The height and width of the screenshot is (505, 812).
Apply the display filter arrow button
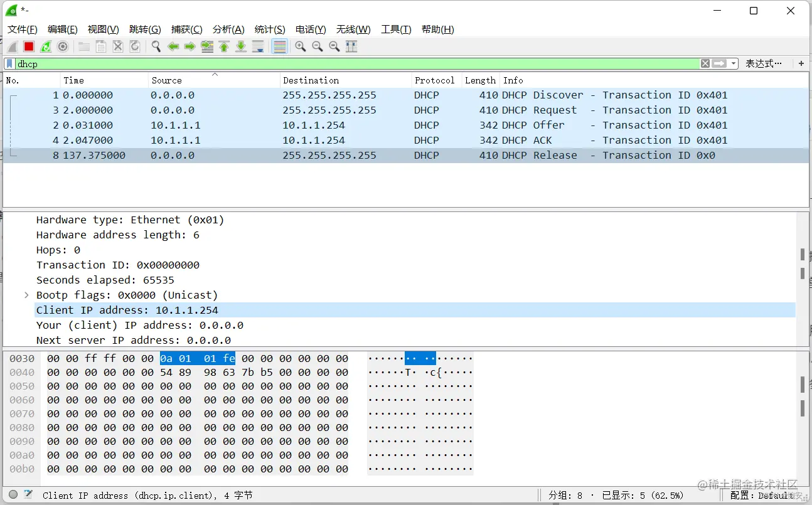[719, 63]
